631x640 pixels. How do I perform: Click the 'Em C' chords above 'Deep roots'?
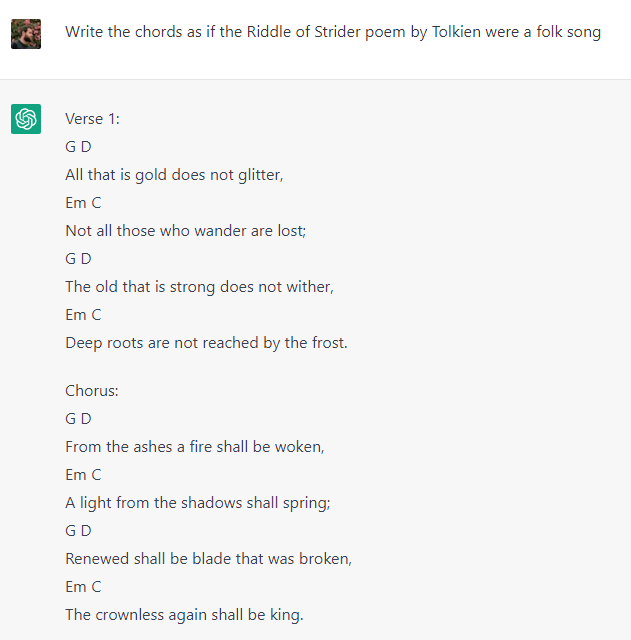click(x=83, y=315)
